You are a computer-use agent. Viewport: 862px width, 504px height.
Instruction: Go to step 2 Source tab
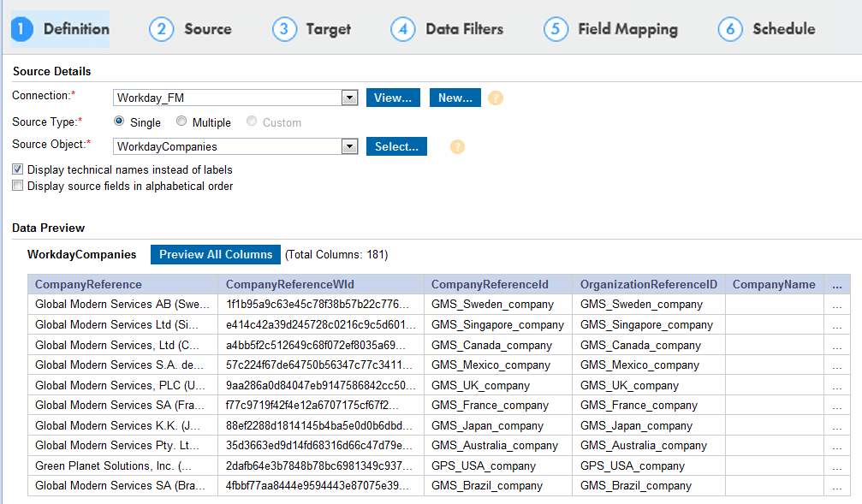point(190,29)
